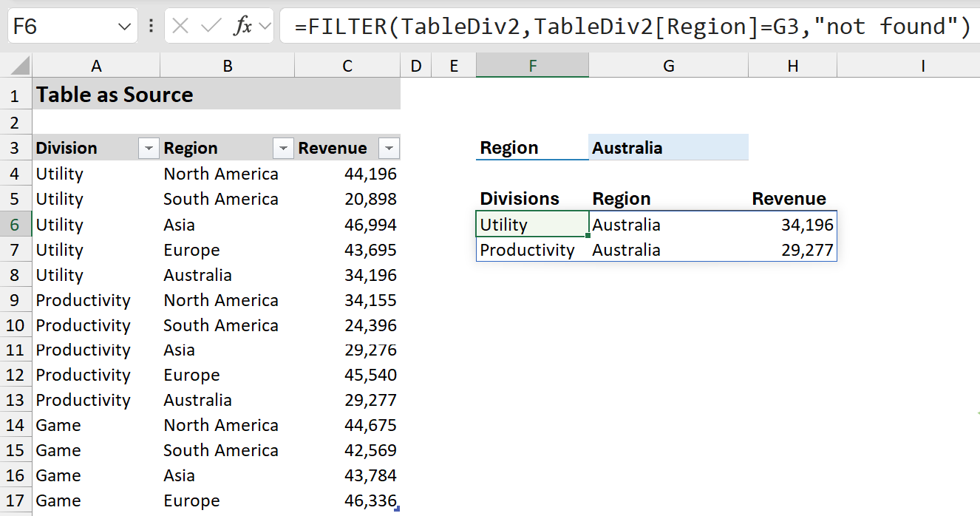980x516 pixels.
Task: Click the Enter checkmark in formula bar
Action: [211, 27]
